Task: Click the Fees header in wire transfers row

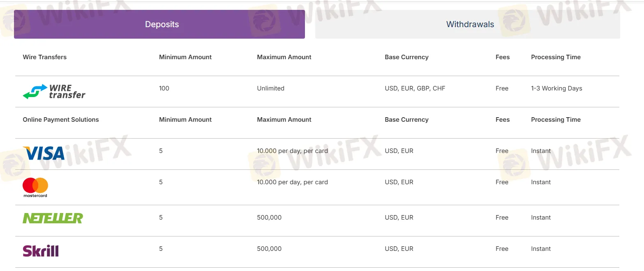Action: pyautogui.click(x=502, y=57)
